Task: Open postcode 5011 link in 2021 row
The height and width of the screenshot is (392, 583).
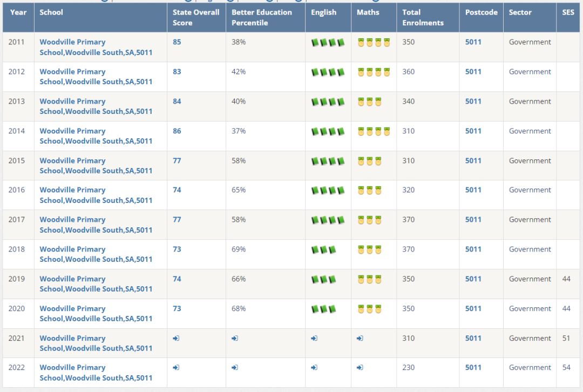Action: (x=473, y=338)
